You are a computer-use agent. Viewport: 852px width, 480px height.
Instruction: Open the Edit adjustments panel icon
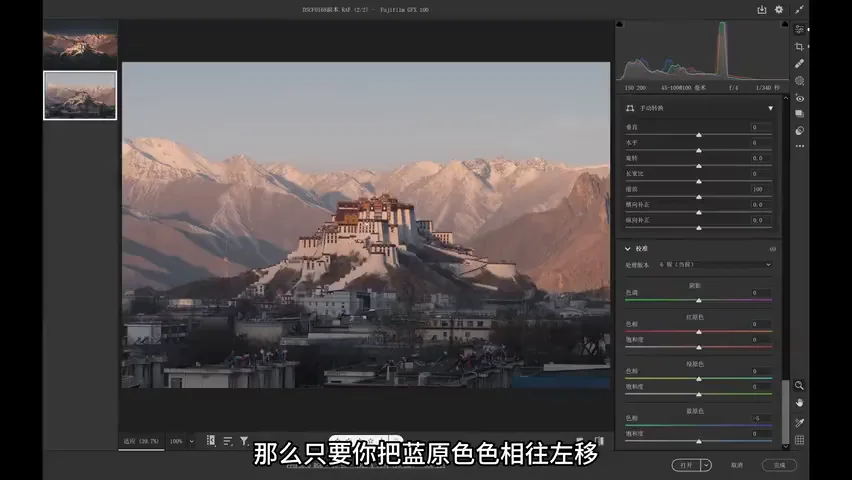799,29
